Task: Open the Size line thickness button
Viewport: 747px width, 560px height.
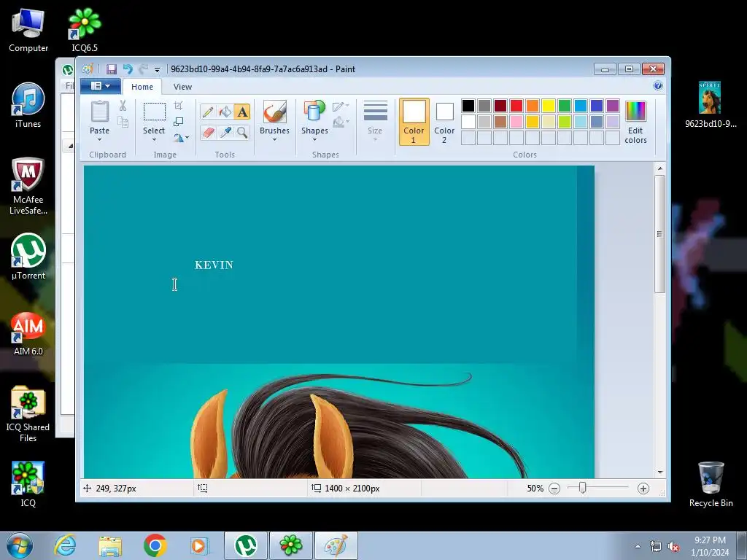Action: 375,122
